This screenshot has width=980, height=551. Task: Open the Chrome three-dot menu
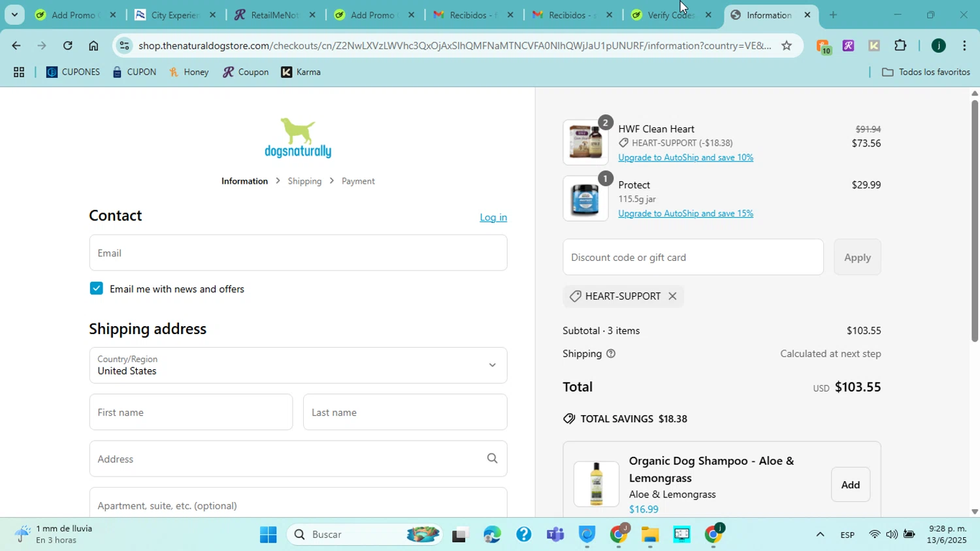(x=964, y=46)
